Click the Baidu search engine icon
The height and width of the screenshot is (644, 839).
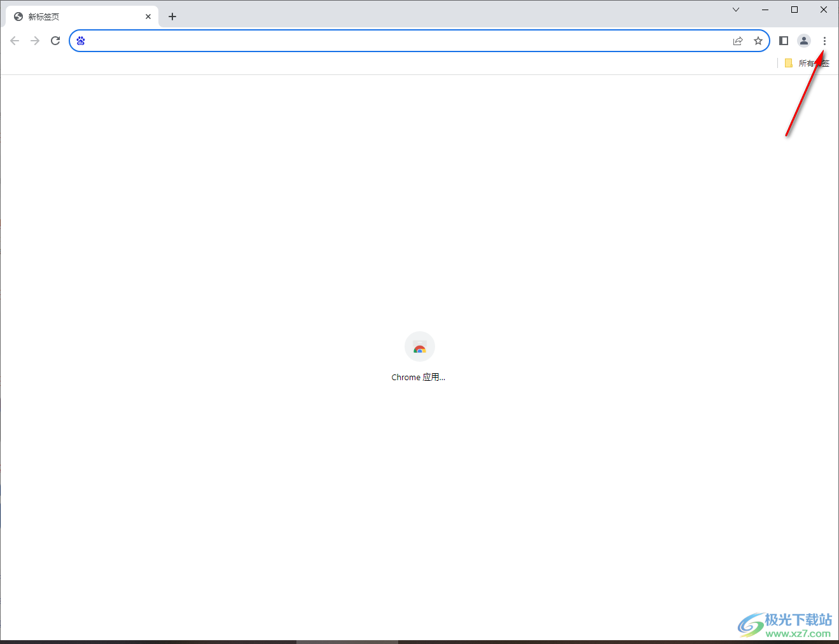[81, 41]
